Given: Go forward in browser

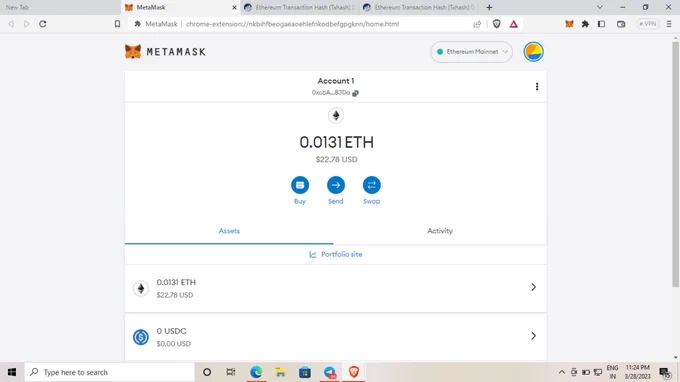Looking at the screenshot, I should tap(27, 24).
